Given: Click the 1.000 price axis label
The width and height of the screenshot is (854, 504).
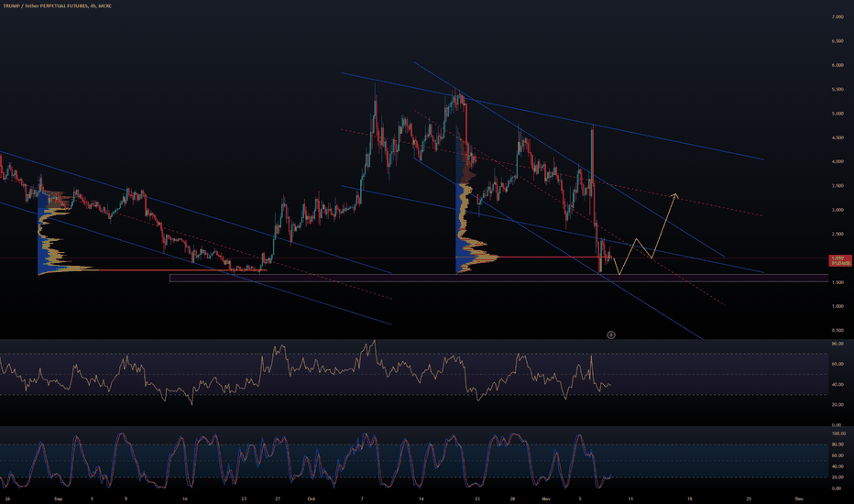Looking at the screenshot, I should click(x=838, y=306).
